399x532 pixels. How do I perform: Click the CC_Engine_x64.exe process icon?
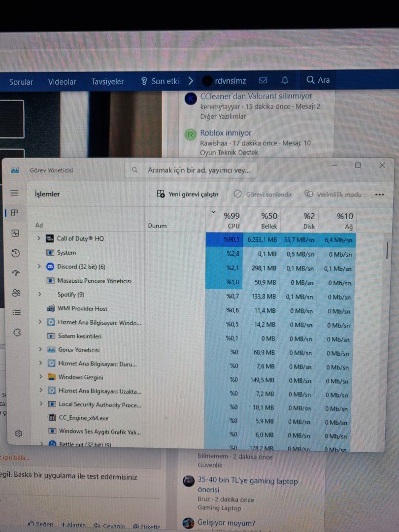coord(52,418)
